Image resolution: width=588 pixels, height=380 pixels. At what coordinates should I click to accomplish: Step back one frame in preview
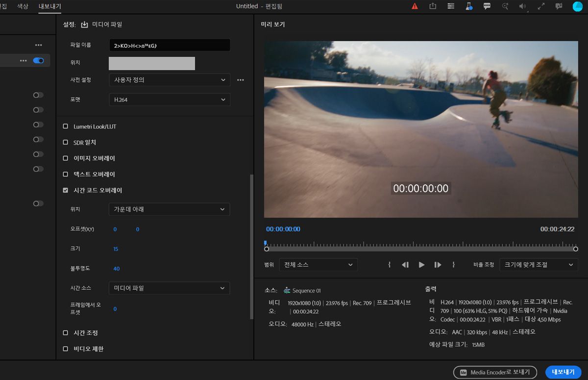405,265
